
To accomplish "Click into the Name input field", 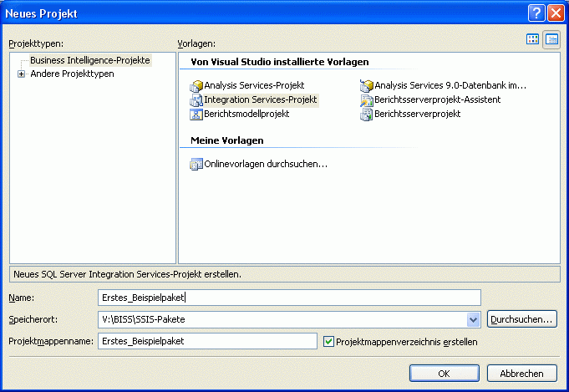I will [289, 298].
